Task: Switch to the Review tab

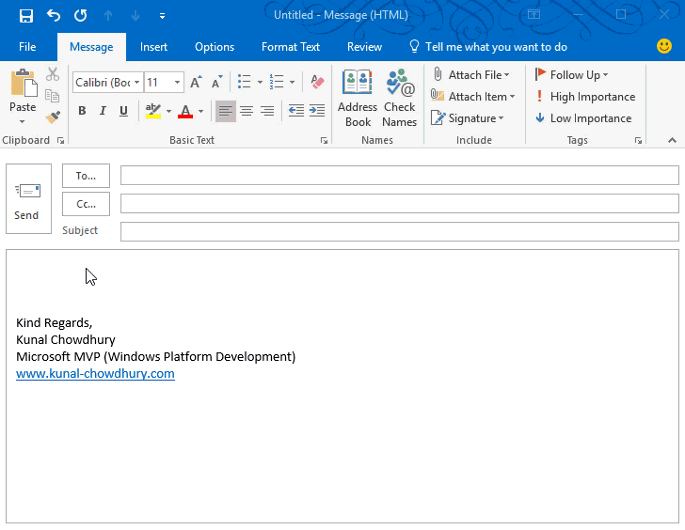Action: coord(364,47)
